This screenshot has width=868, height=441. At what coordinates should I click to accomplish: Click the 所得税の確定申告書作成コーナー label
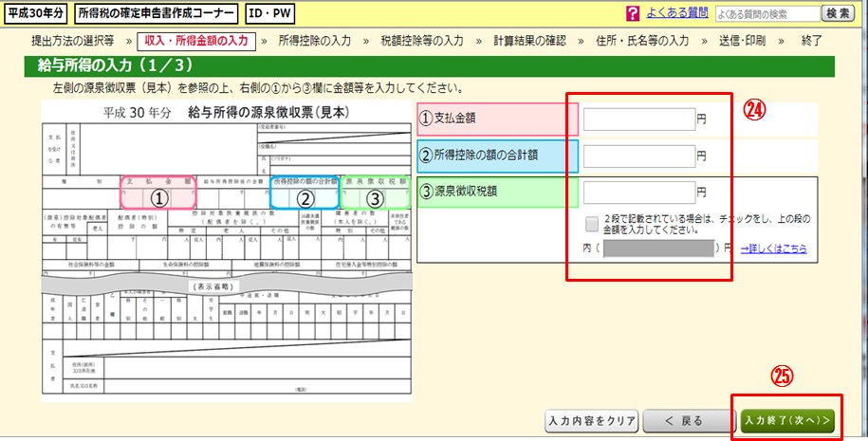(x=157, y=14)
